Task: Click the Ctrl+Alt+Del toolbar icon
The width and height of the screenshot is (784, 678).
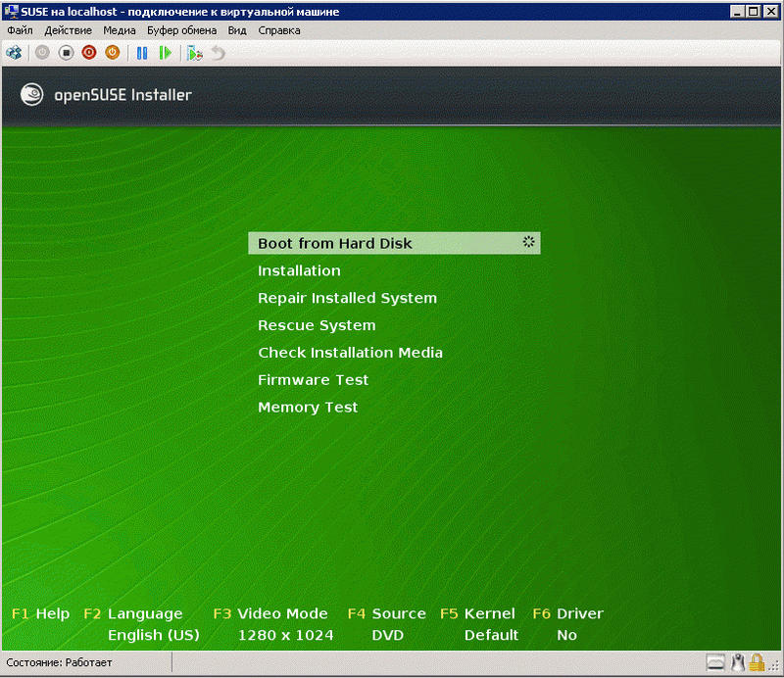Action: [x=14, y=53]
